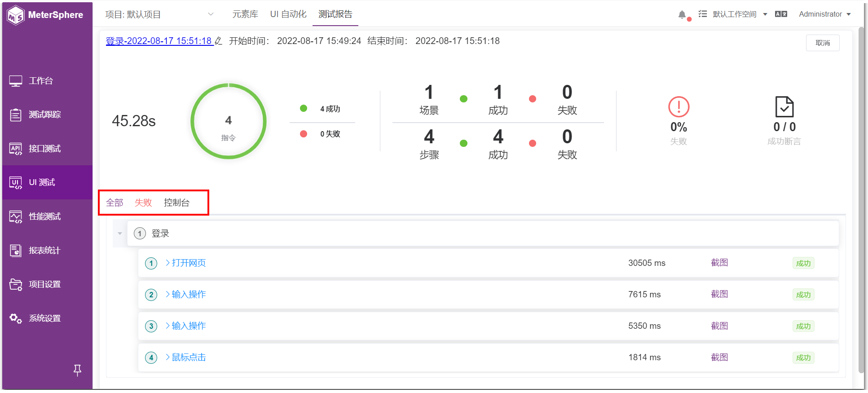Select the 元素库 top menu tab
Image resolution: width=868 pixels, height=393 pixels.
pos(245,14)
